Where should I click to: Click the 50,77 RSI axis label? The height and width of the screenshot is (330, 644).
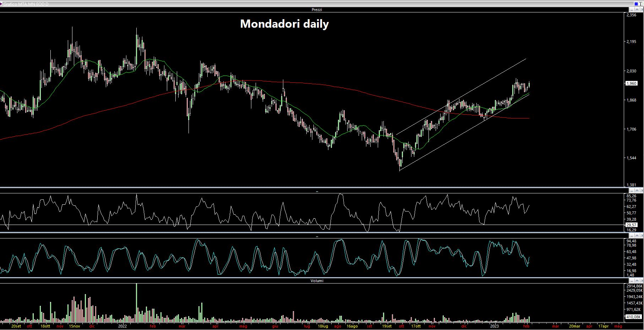[x=632, y=213]
